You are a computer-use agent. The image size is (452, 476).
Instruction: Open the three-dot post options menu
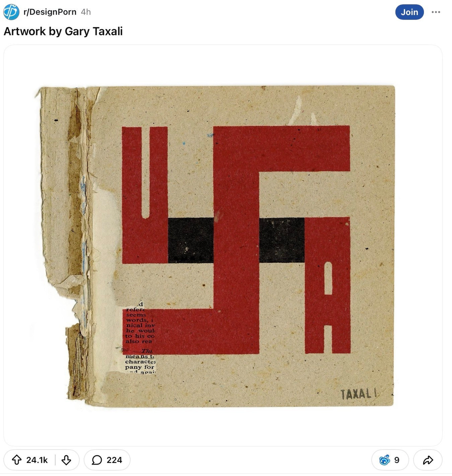click(436, 12)
